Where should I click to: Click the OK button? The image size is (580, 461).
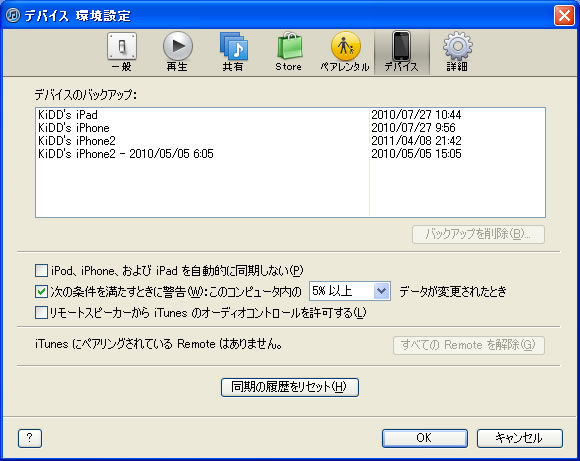[x=425, y=438]
